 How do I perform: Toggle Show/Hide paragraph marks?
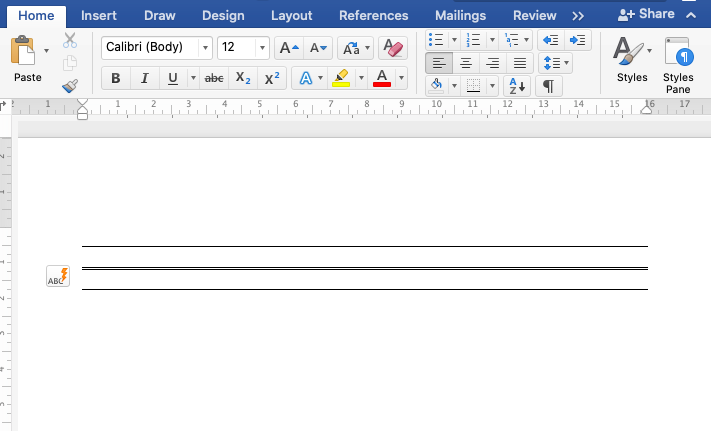pyautogui.click(x=549, y=86)
